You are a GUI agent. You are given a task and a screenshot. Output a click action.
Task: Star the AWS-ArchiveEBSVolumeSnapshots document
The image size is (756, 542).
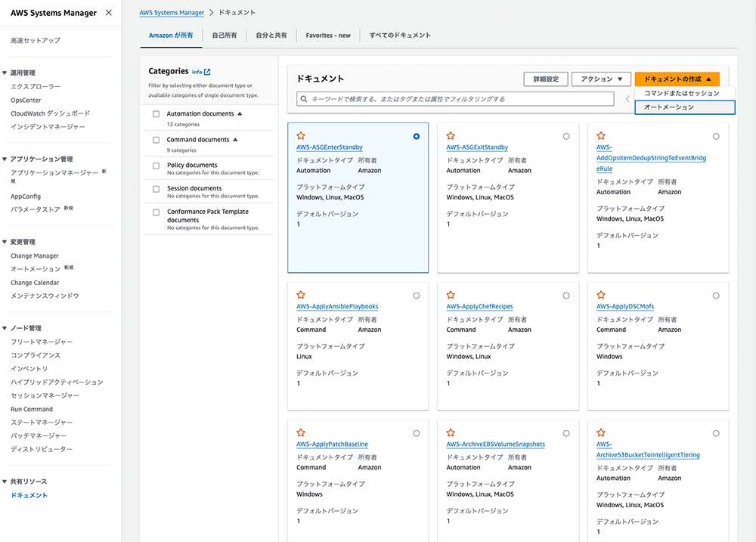point(451,432)
